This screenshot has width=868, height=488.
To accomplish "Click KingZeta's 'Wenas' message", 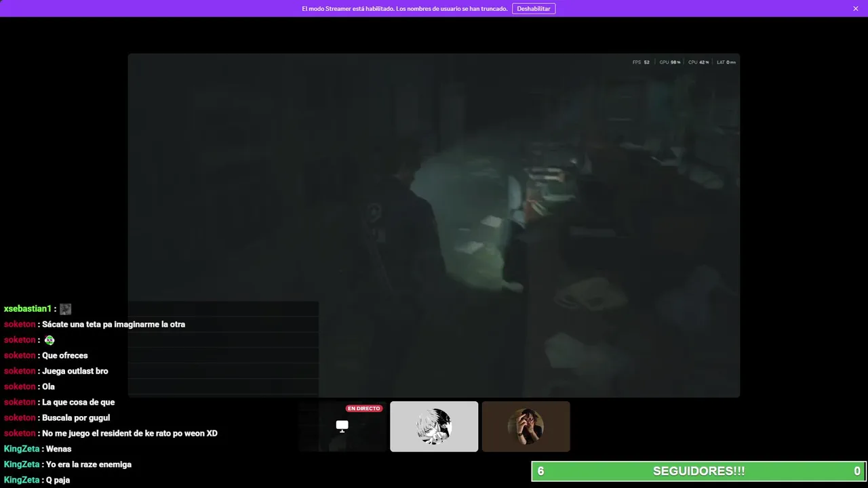I will (58, 449).
